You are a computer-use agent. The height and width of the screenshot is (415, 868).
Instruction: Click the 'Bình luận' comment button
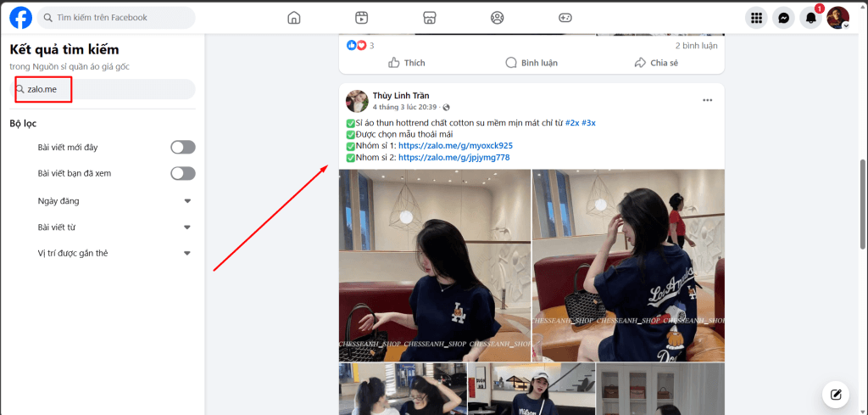pos(532,63)
